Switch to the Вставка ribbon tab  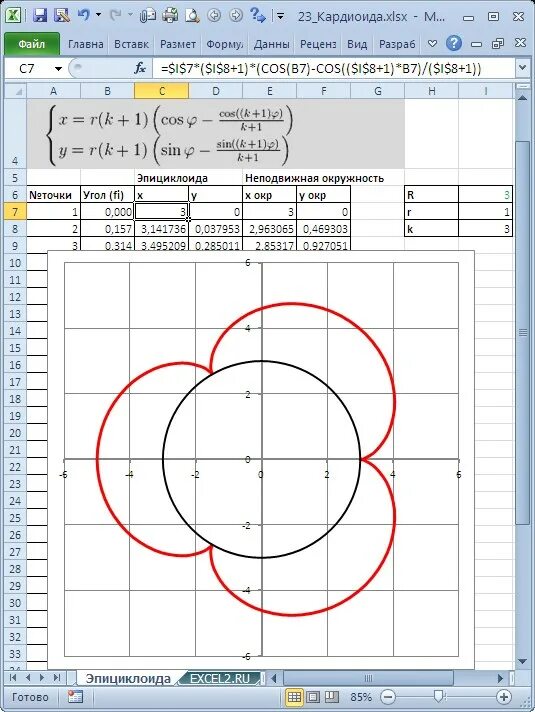(131, 44)
